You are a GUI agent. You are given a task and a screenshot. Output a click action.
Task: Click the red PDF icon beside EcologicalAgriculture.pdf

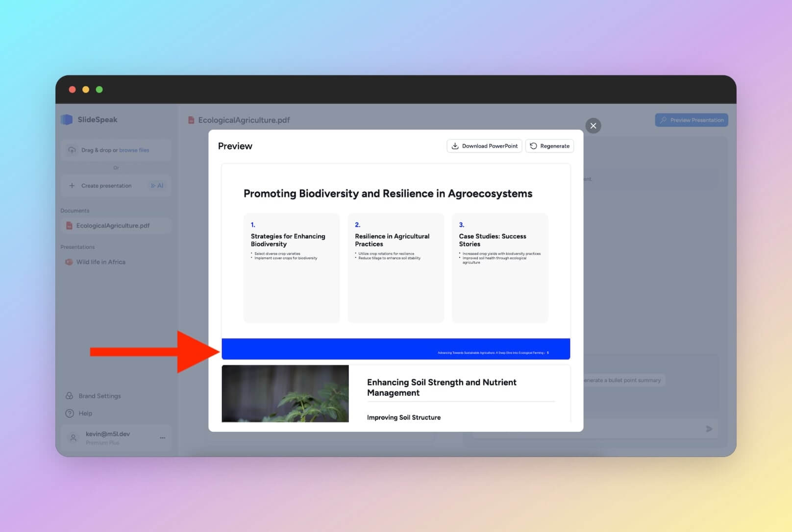pyautogui.click(x=68, y=225)
